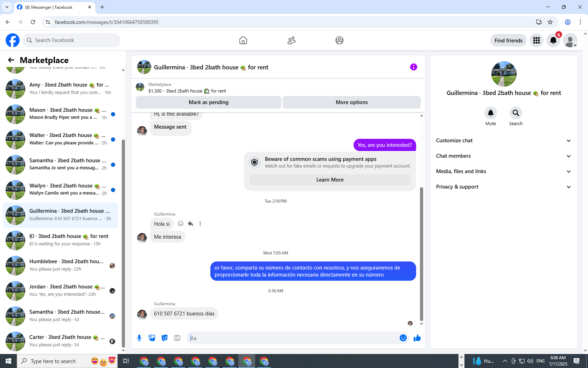Open the Groups icon in top navigation
Screen dimensions: 588x368
pos(339,40)
